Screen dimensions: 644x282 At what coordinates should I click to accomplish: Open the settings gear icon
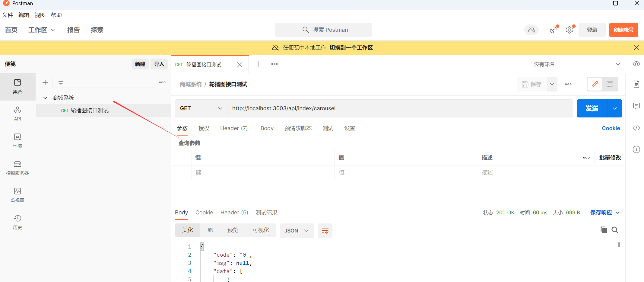click(x=569, y=30)
